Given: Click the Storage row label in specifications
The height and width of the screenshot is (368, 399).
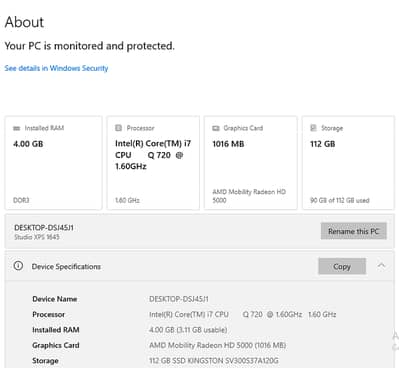Looking at the screenshot, I should pyautogui.click(x=45, y=361).
